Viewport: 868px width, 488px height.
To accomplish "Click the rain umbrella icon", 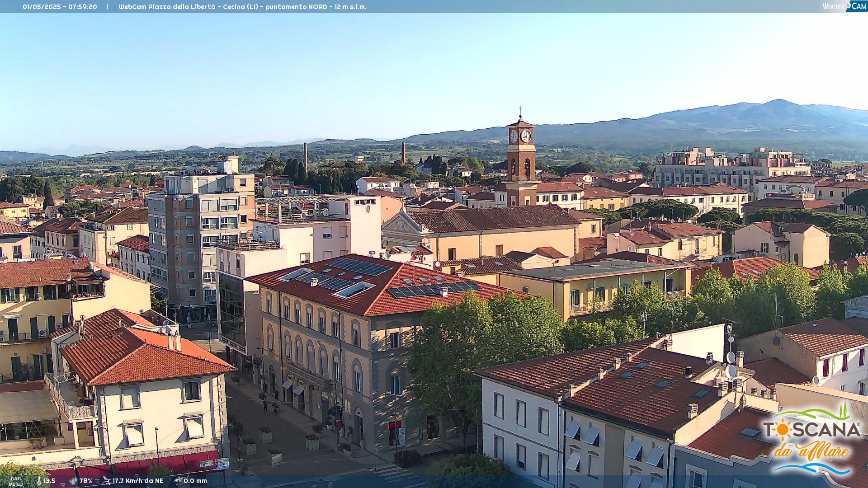I will pyautogui.click(x=178, y=481).
